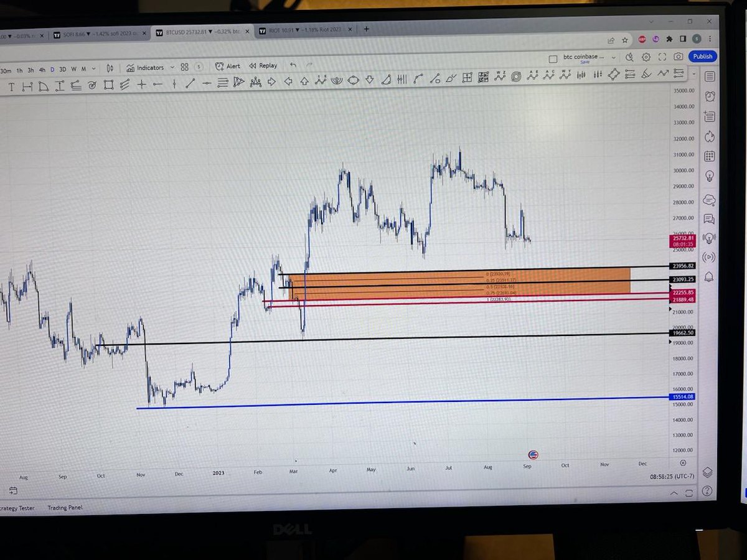Viewport: 747px width, 560px height.
Task: Open chart settings with the gear icon
Action: point(646,57)
